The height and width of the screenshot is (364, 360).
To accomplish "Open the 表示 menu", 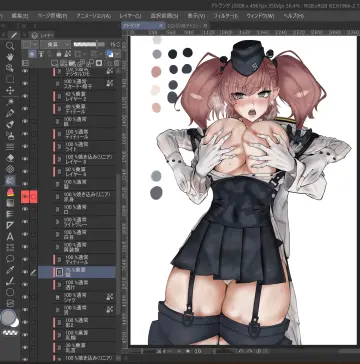I will point(196,16).
